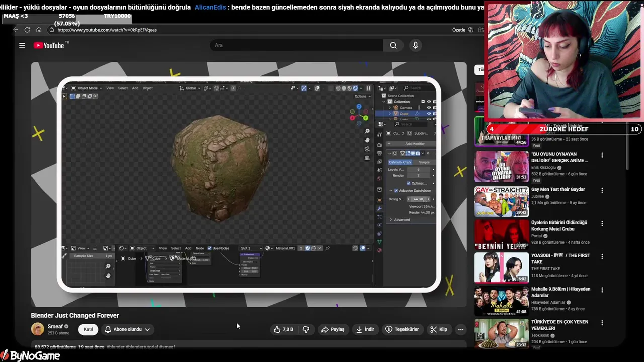Click the blue Z axis on the navigation gizmo
Screen dimensions: 644x362
[359, 107]
